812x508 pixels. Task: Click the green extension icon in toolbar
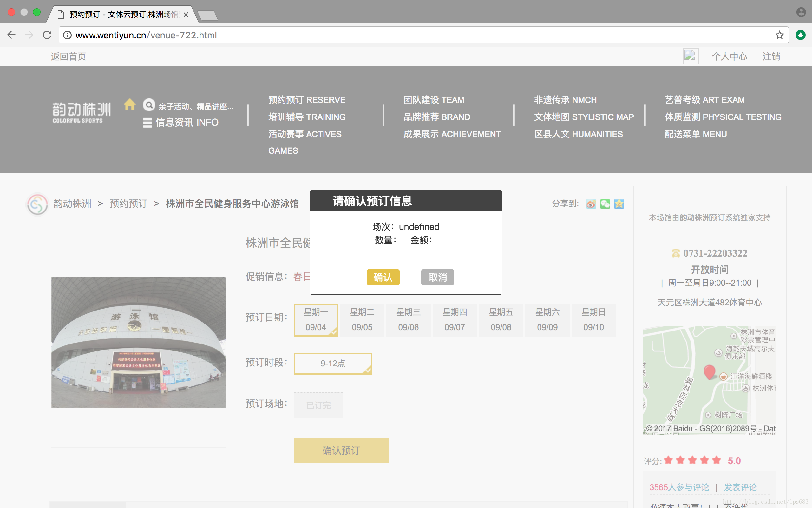[801, 35]
